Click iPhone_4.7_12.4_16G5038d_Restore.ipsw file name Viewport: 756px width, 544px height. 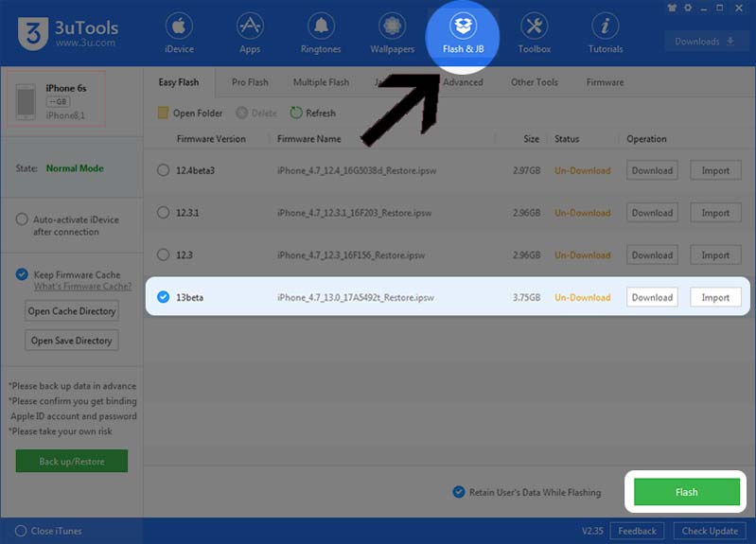pos(357,170)
